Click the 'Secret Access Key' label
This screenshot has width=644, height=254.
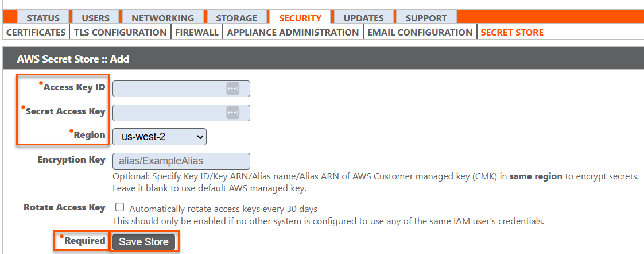65,111
